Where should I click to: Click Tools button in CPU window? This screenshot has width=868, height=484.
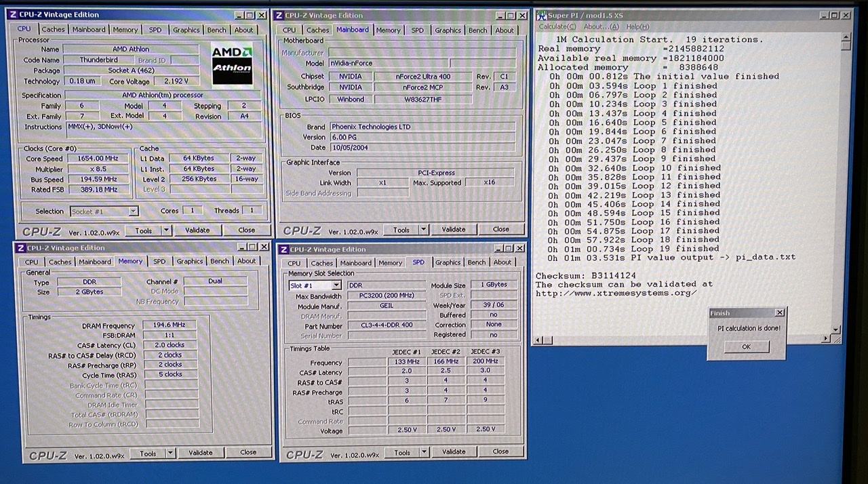pos(144,230)
